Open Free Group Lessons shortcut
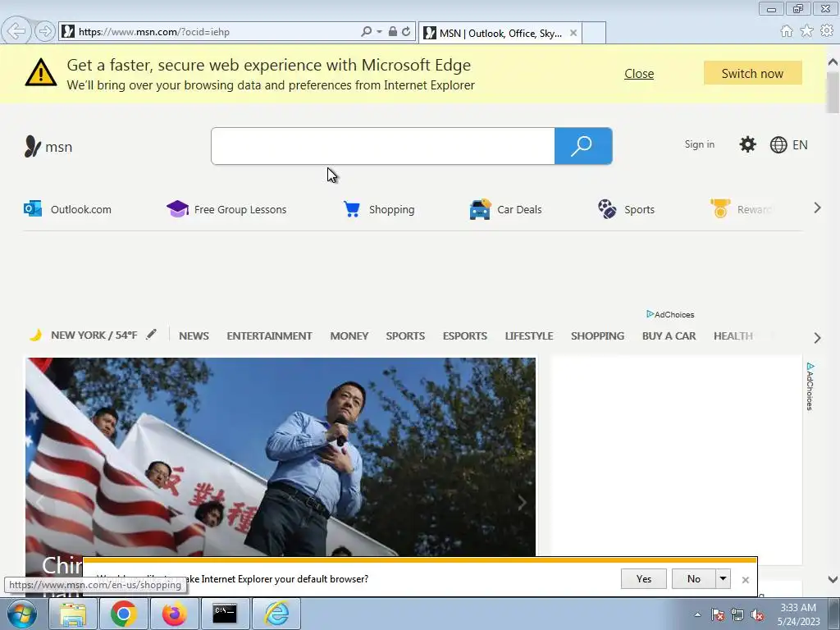Screen dimensions: 840x630 click(x=226, y=209)
